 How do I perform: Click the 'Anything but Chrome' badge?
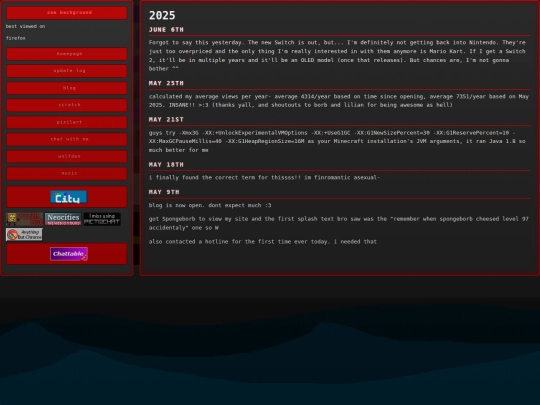[24, 235]
